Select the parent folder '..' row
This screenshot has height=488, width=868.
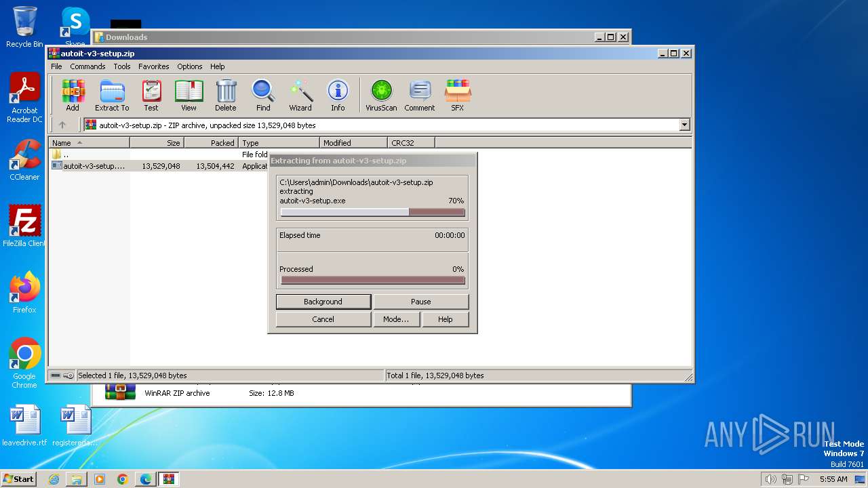[x=159, y=155]
